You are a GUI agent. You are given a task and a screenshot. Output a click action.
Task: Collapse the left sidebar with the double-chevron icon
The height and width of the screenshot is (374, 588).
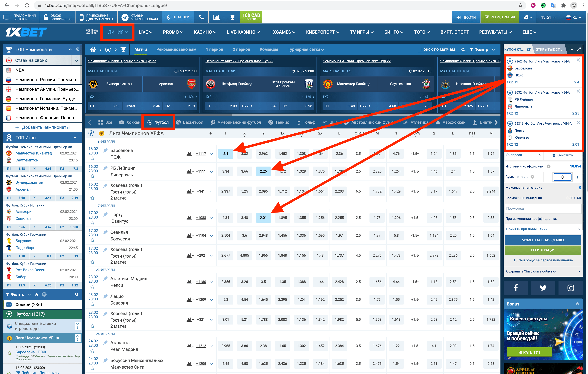pos(77,49)
